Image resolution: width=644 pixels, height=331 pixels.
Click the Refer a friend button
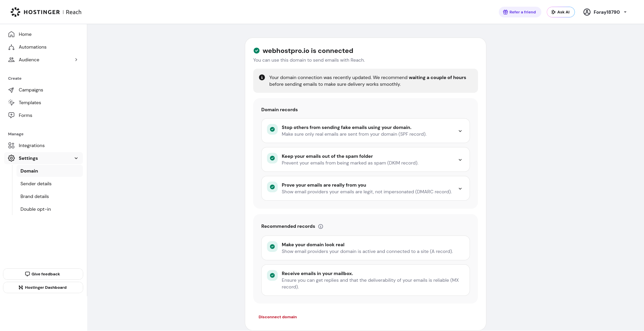click(520, 12)
